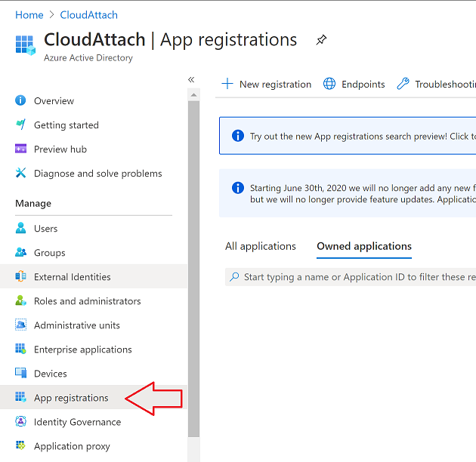Switch to Owned applications tab
Image resolution: width=476 pixels, height=462 pixels.
point(364,246)
